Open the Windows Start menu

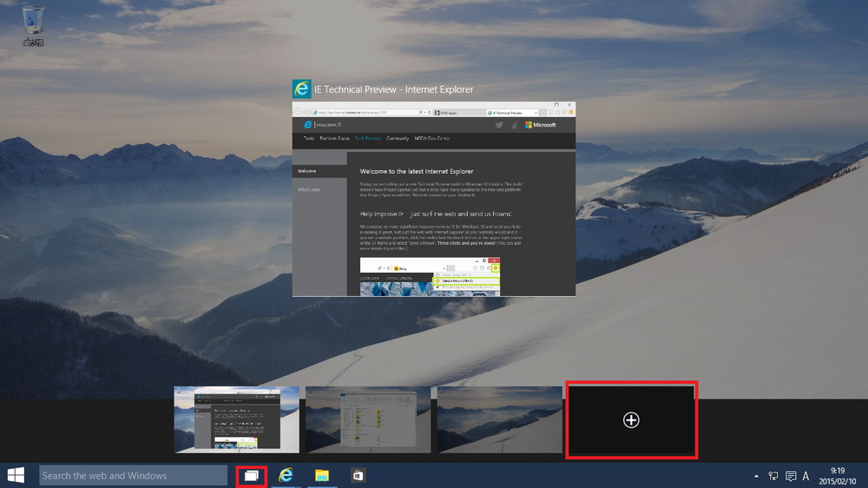pos(16,475)
